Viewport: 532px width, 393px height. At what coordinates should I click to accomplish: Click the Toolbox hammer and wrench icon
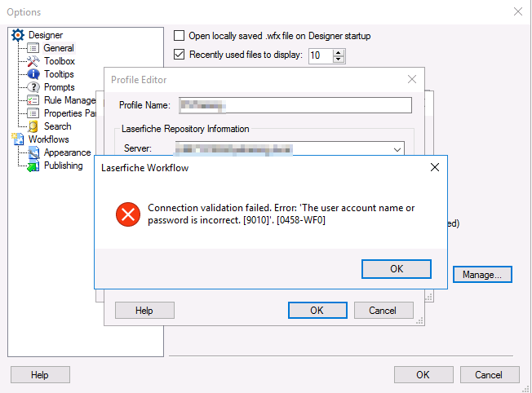pyautogui.click(x=33, y=61)
